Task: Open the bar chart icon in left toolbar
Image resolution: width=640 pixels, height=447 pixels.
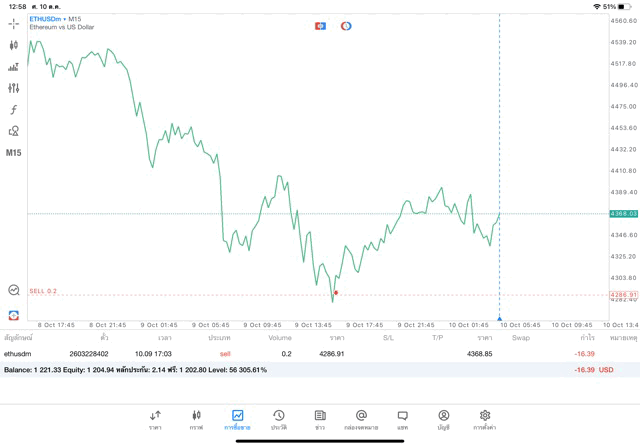Action: [14, 67]
